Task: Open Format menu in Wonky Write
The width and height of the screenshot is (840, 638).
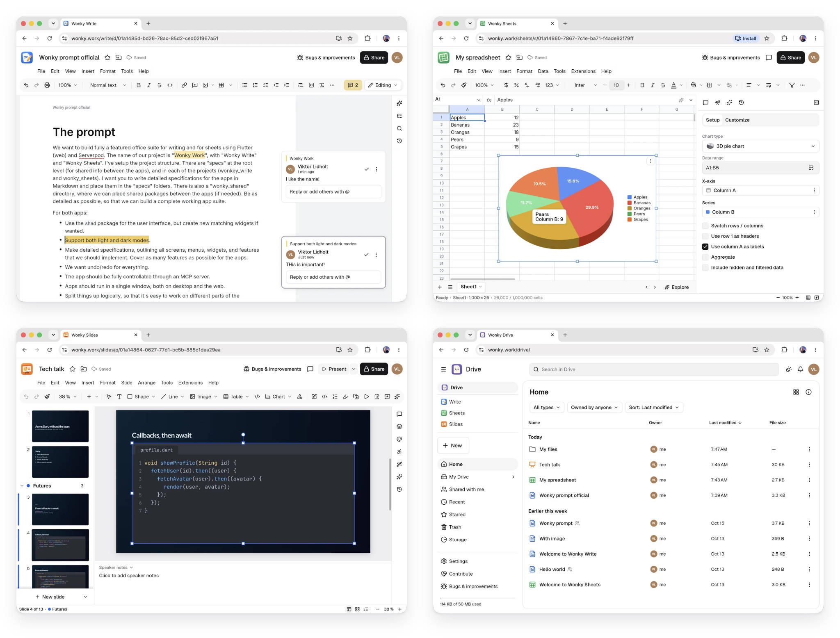Action: 107,71
